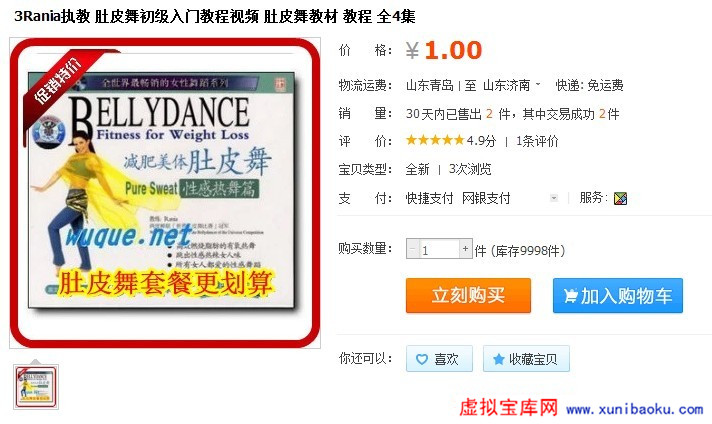Screen dimensions: 712x424
Task: Click the shopping cart icon in 加入购物车
Action: pos(570,296)
